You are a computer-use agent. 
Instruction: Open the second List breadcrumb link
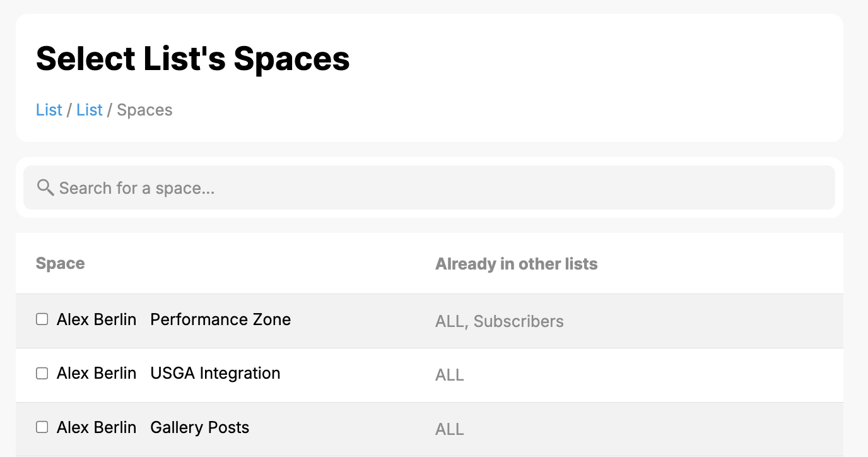point(89,109)
